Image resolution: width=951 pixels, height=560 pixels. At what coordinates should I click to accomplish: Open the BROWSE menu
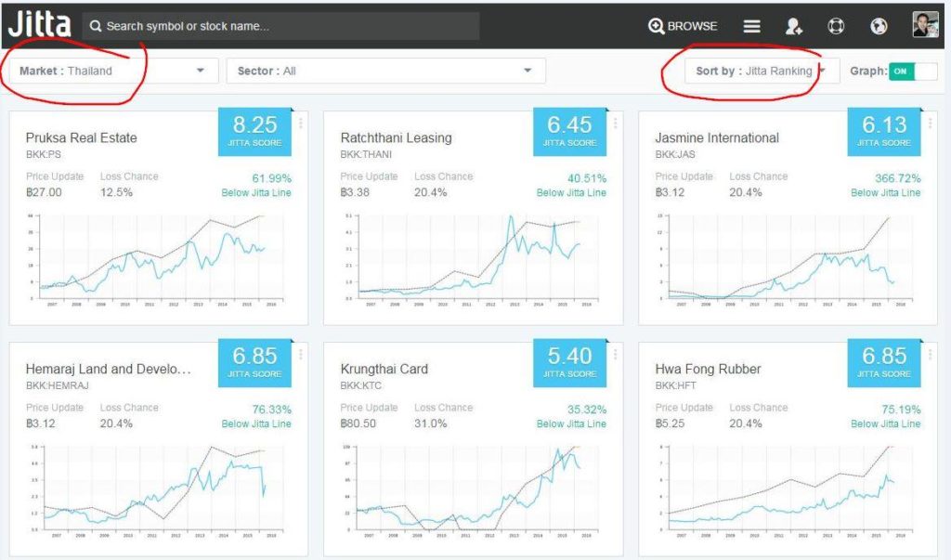[x=683, y=26]
